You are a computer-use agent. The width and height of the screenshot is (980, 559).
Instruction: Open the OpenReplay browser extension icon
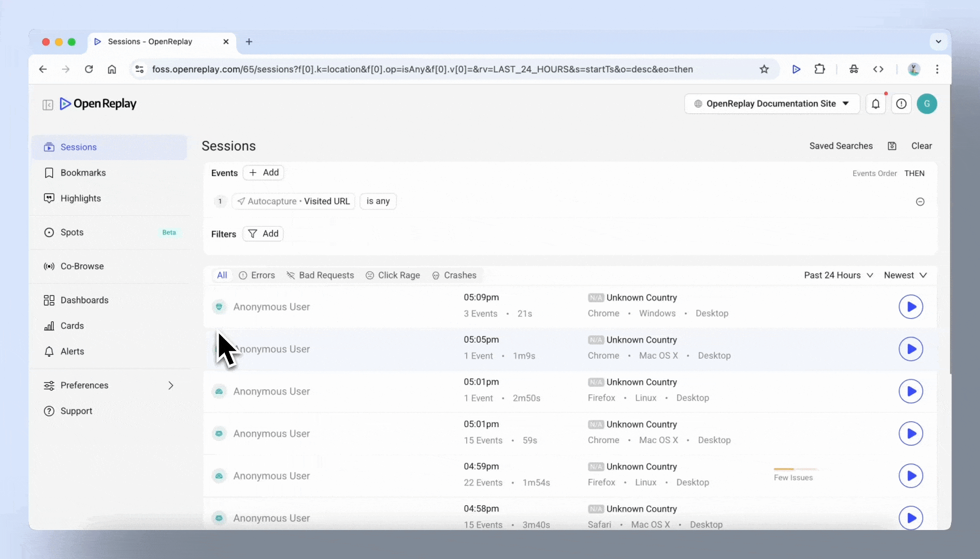coord(796,69)
